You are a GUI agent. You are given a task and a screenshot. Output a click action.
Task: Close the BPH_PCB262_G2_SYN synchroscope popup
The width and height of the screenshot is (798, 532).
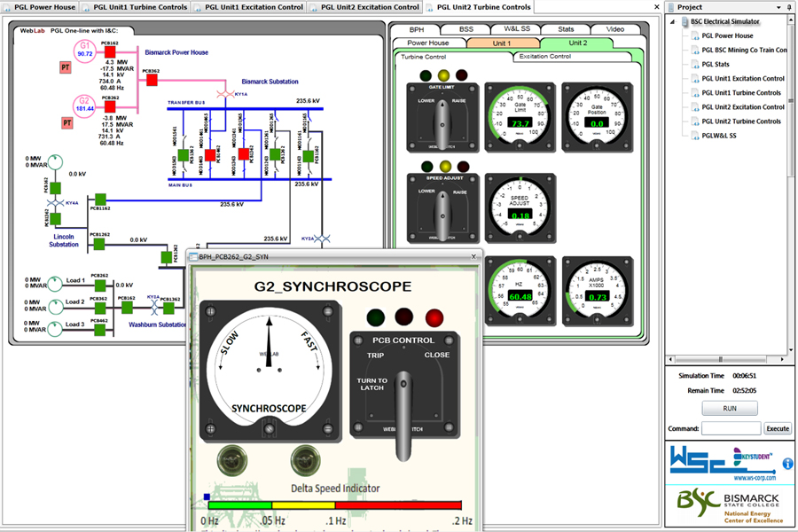473,256
